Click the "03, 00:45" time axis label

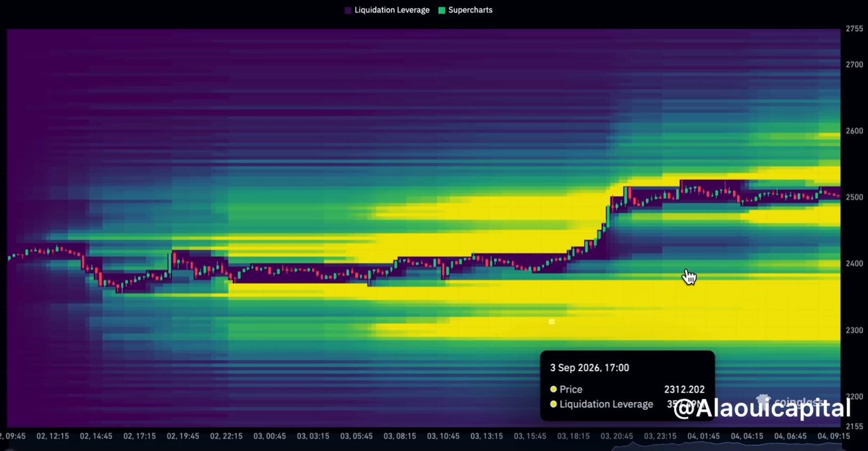(268, 437)
